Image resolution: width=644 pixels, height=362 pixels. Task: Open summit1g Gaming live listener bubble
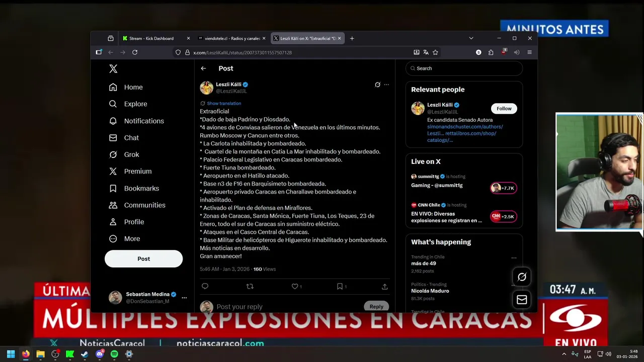pos(503,188)
